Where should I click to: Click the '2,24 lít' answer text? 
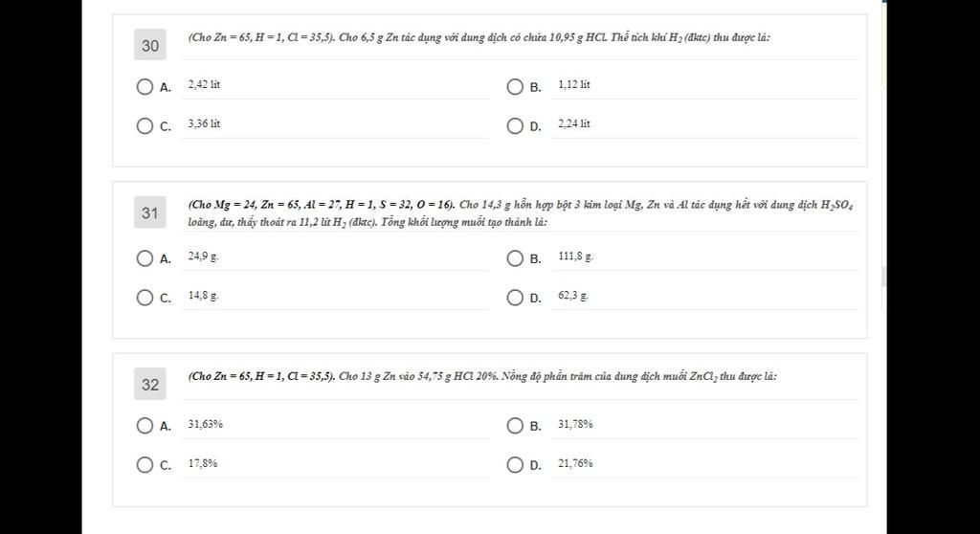(574, 124)
